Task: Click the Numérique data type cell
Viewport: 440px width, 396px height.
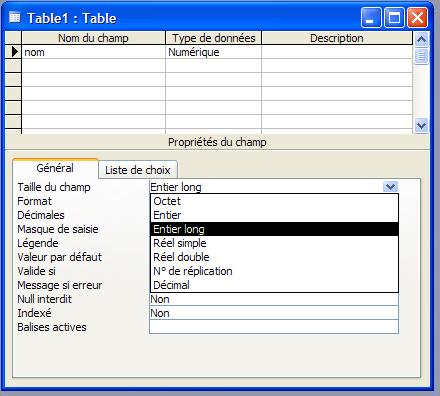Action: [213, 52]
